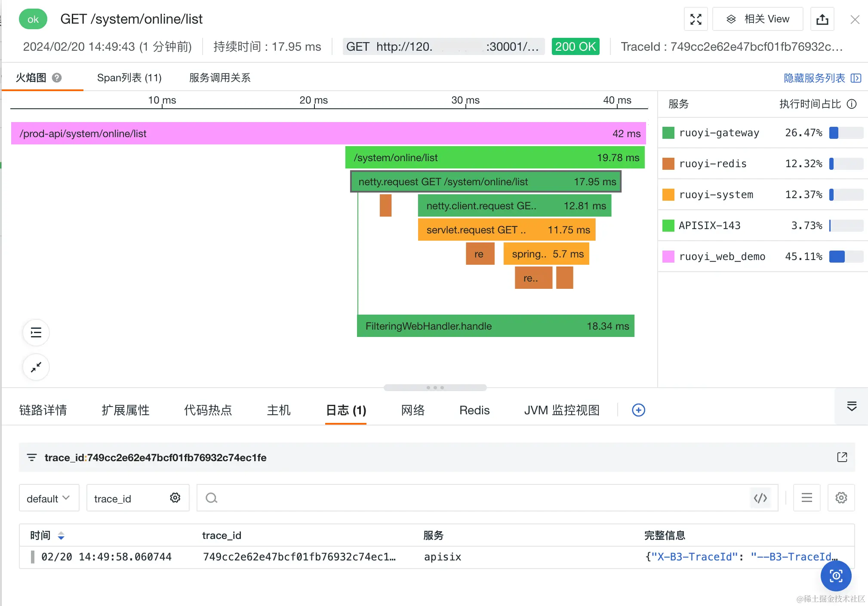The height and width of the screenshot is (606, 868).
Task: Open the default index dropdown
Action: click(x=49, y=498)
